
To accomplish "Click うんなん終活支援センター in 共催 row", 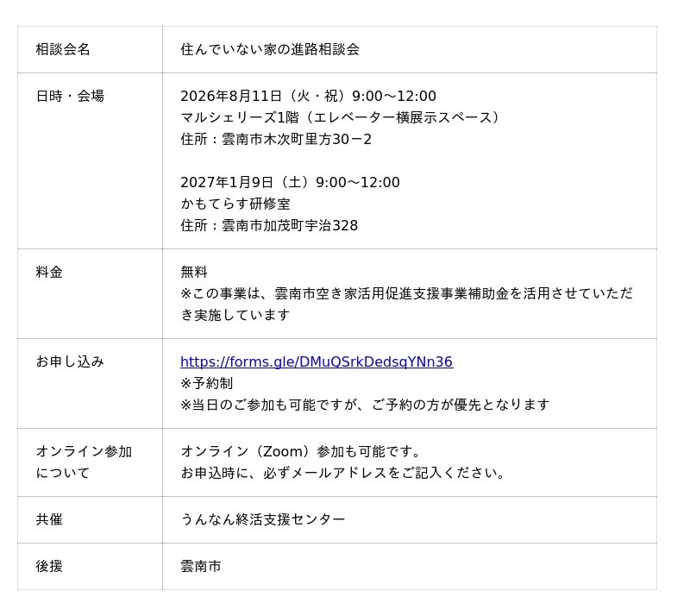I will tap(263, 519).
